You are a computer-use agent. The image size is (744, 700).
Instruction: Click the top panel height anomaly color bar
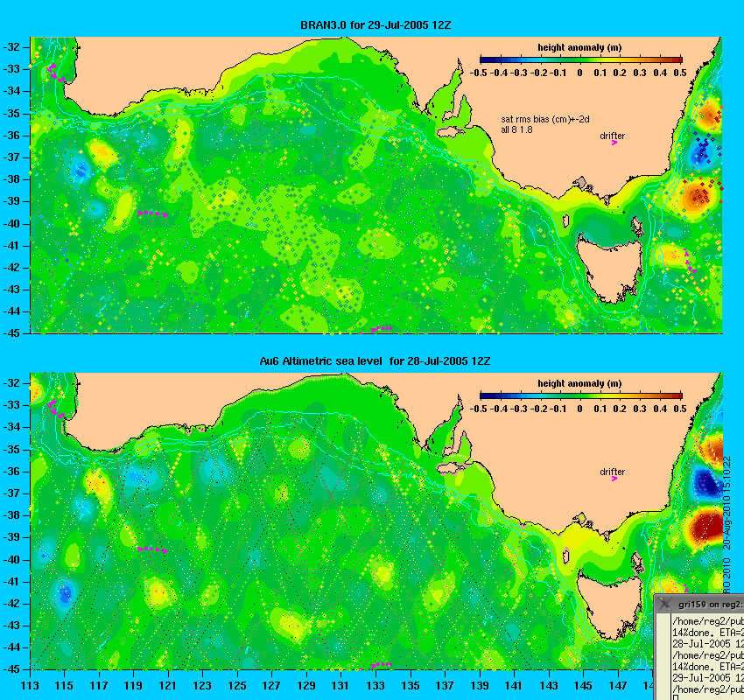click(581, 59)
